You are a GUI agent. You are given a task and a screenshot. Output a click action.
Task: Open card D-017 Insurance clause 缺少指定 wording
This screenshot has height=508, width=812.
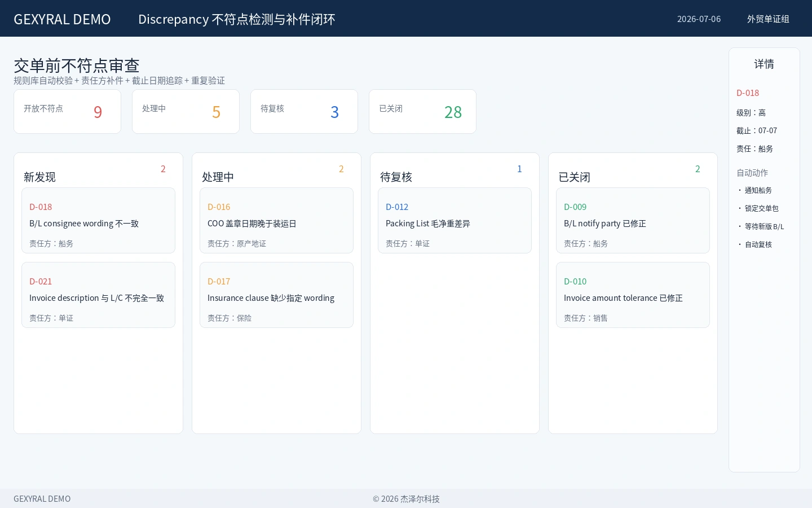(276, 295)
